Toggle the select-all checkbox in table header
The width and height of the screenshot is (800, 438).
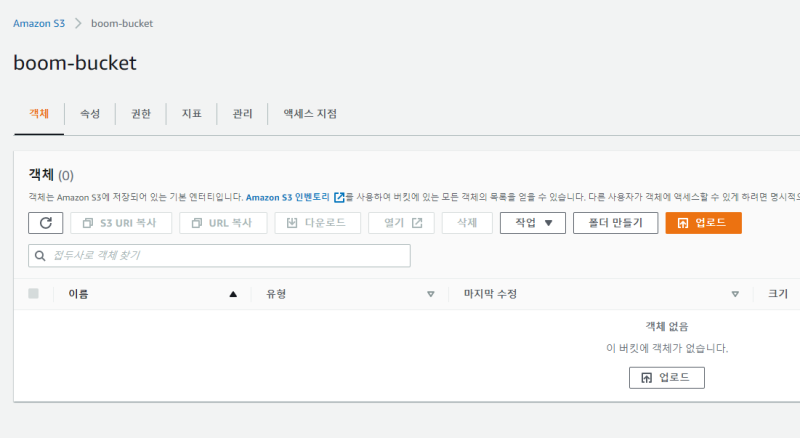[34, 294]
